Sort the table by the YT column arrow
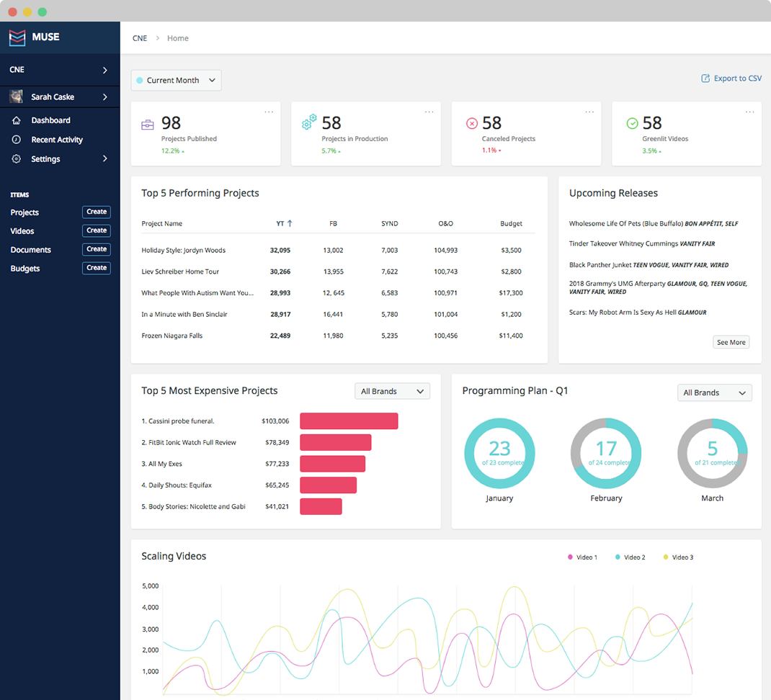771x700 pixels. coord(290,223)
